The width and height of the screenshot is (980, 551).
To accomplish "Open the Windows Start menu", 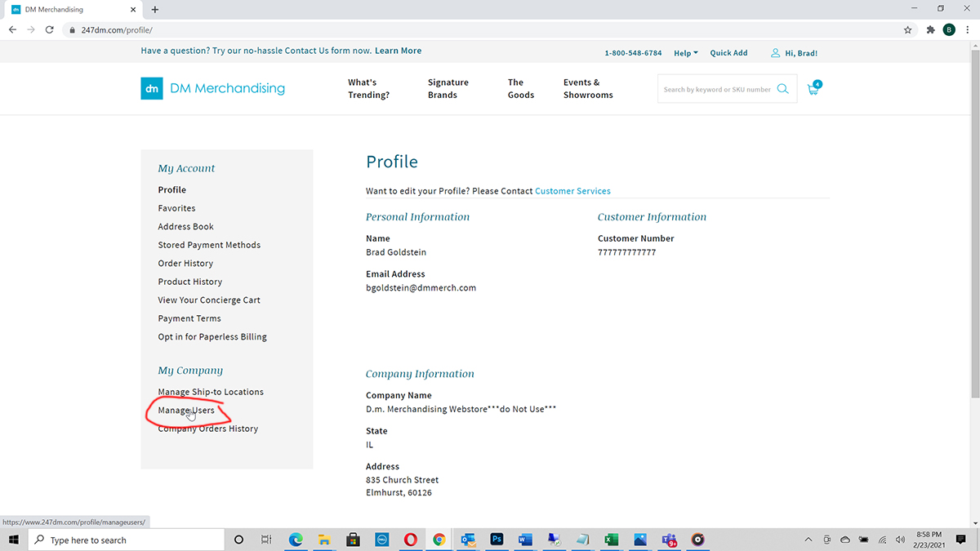I will (x=14, y=540).
